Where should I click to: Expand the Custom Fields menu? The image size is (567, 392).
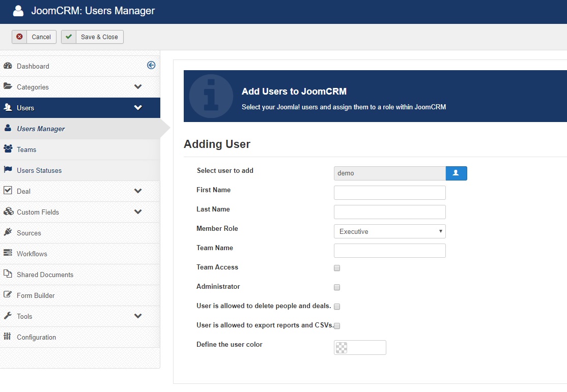pyautogui.click(x=138, y=212)
